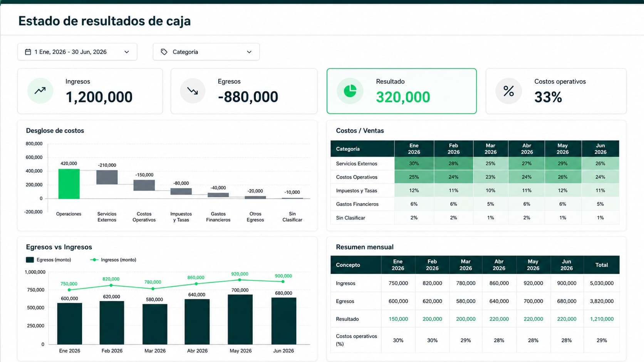This screenshot has width=644, height=362.
Task: Select the Costos Operativos waterfall bar
Action: pos(144,185)
